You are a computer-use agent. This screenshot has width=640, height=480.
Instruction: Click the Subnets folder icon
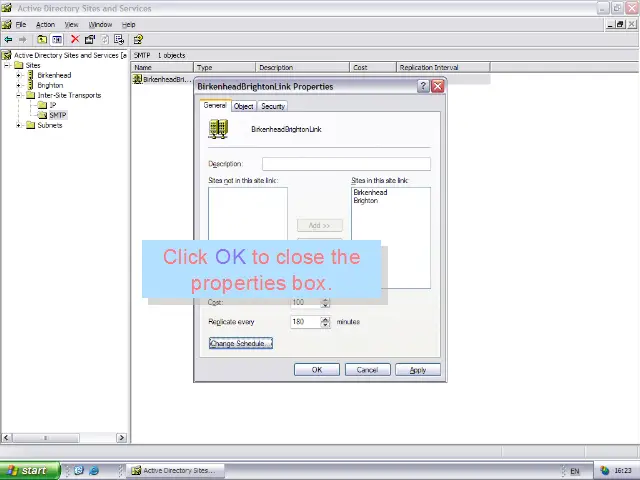pyautogui.click(x=31, y=125)
